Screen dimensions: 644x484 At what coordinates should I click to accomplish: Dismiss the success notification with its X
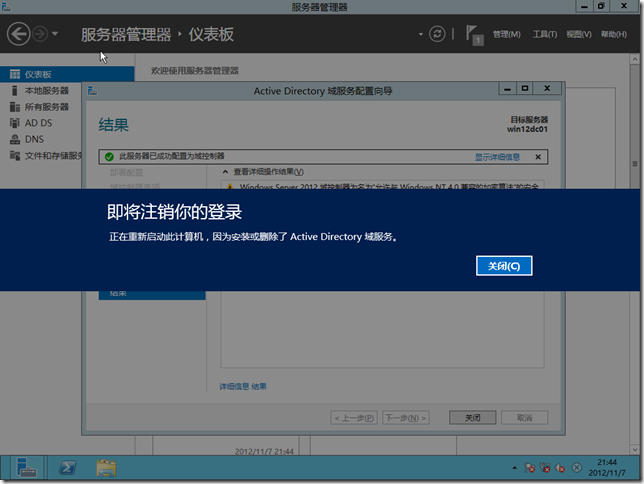pos(538,157)
